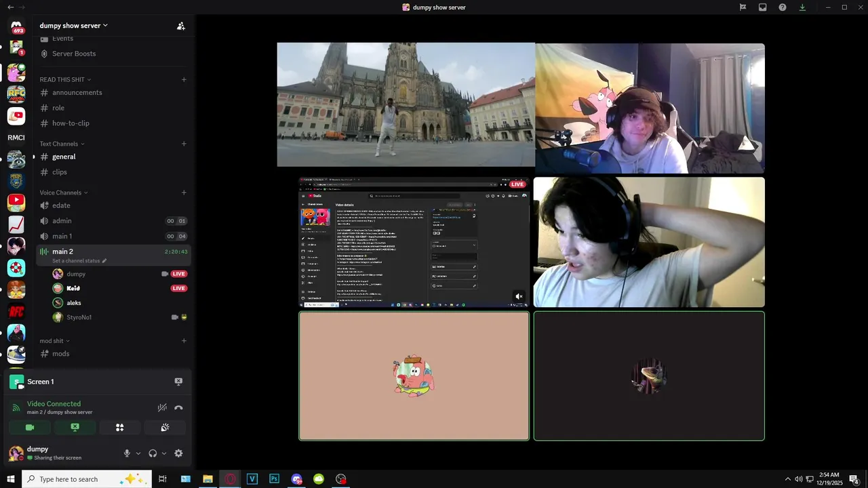Click Video Connected status text

tap(54, 404)
